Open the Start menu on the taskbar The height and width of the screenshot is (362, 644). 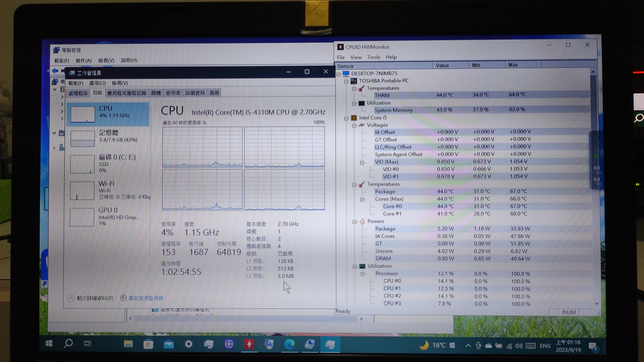pos(49,343)
